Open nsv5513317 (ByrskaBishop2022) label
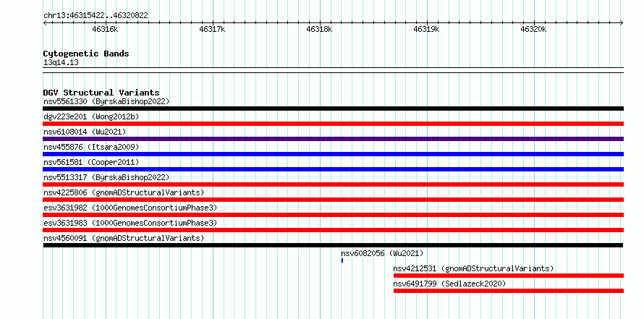Viewport: 644px width, 319px height. (106, 177)
